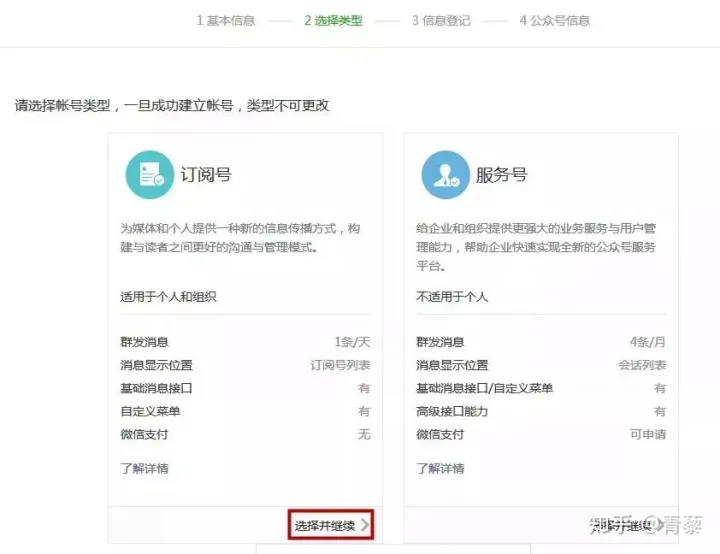The width and height of the screenshot is (720, 554).
Task: Click the arrow beside 选择并继续 in 订阅号 card
Action: click(x=365, y=525)
